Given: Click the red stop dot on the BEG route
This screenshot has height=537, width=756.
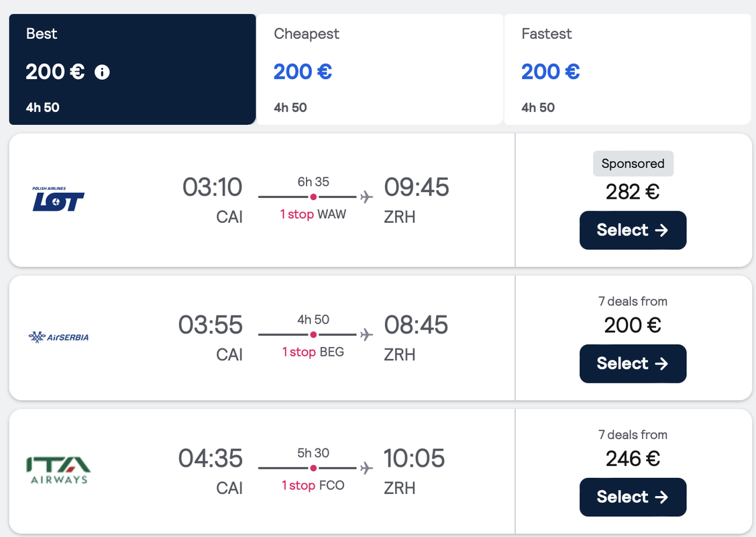Looking at the screenshot, I should pyautogui.click(x=313, y=334).
